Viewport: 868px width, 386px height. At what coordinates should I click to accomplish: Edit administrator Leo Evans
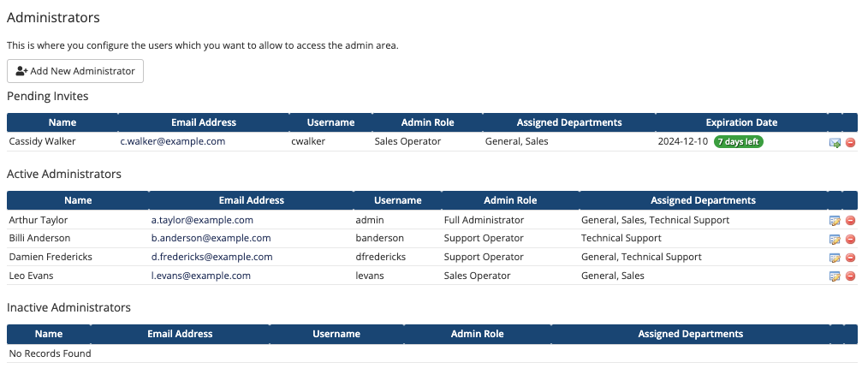click(x=835, y=276)
